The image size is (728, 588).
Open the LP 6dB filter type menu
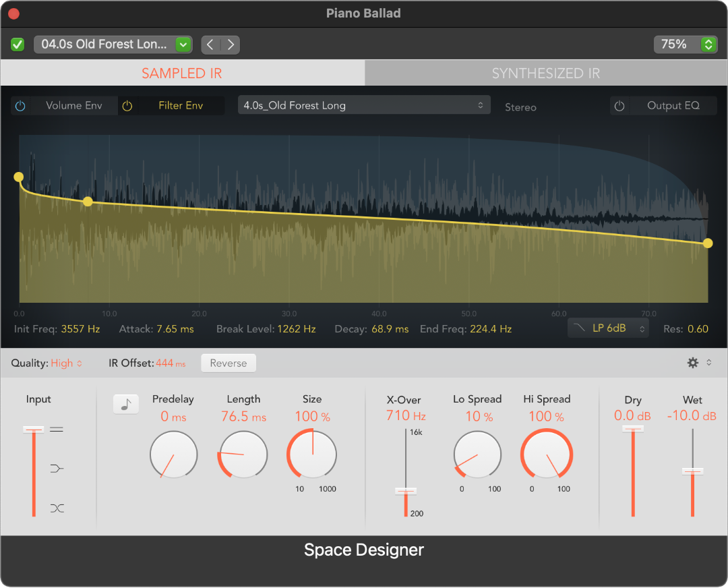[608, 328]
